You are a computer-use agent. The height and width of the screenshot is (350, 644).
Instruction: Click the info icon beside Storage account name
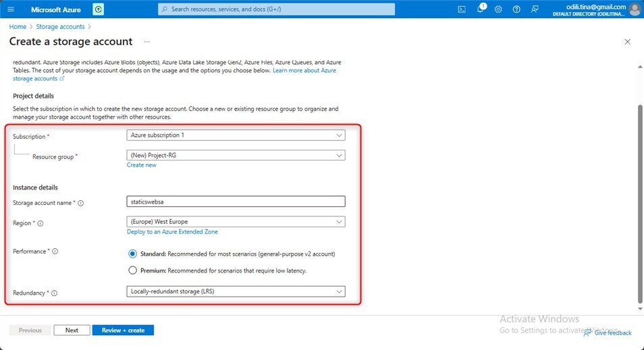click(81, 203)
